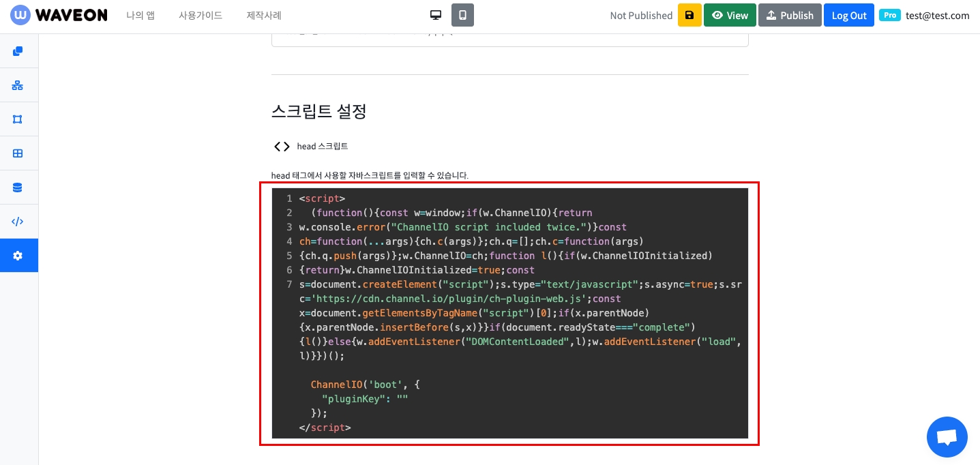Open the database sidebar icon

[x=18, y=187]
